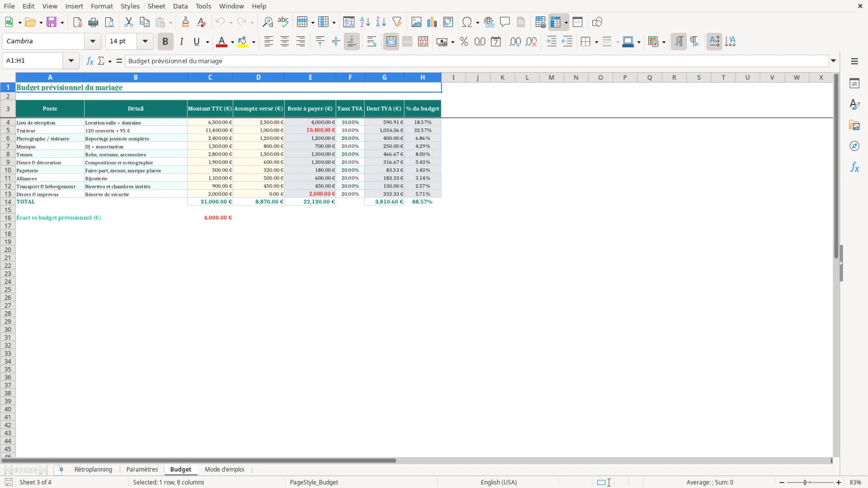This screenshot has height=488, width=868.
Task: Open font name dropdown
Action: click(x=93, y=41)
